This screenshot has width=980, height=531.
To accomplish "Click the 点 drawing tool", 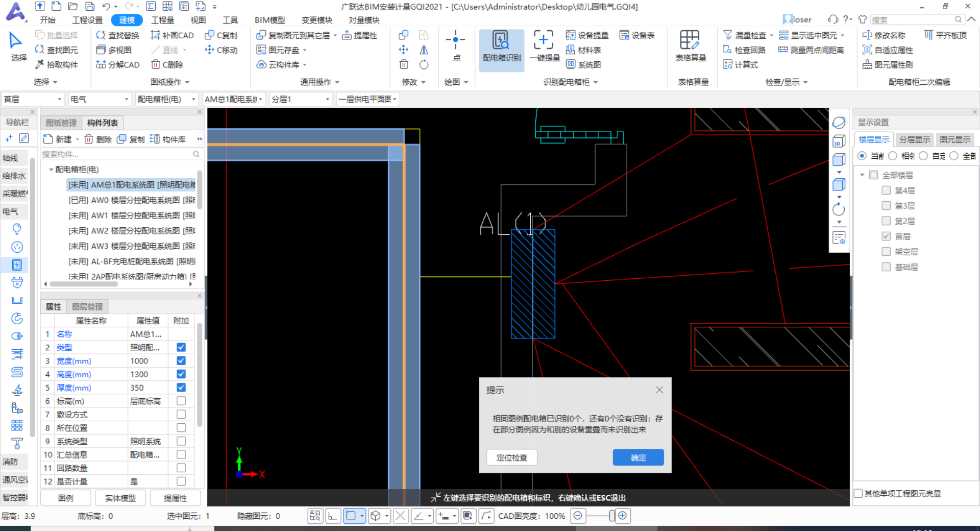I will click(x=456, y=45).
